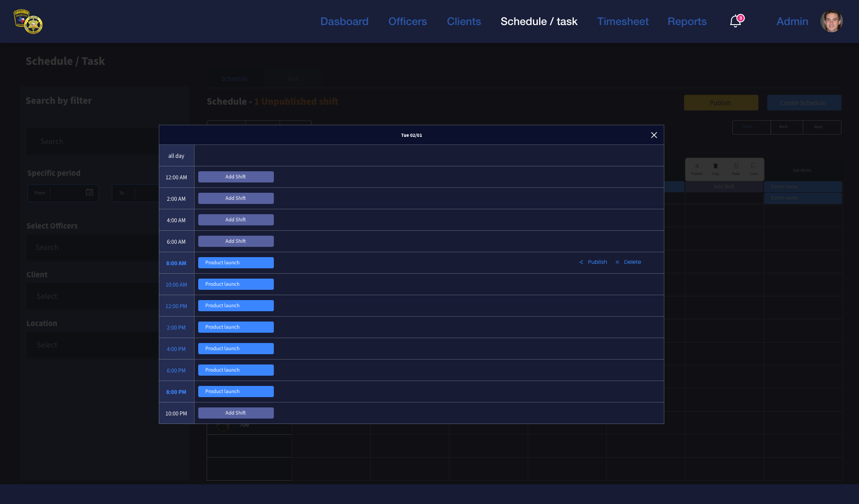Open the notification bell
859x504 pixels.
point(735,21)
